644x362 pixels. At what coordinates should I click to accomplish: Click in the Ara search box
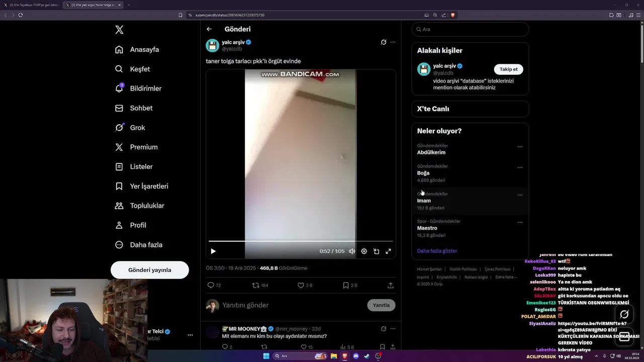click(x=470, y=29)
